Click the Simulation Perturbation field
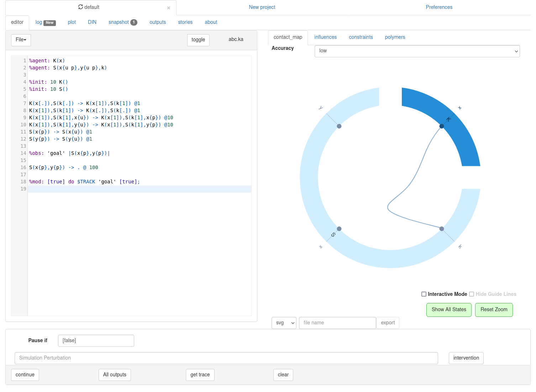 point(226,358)
